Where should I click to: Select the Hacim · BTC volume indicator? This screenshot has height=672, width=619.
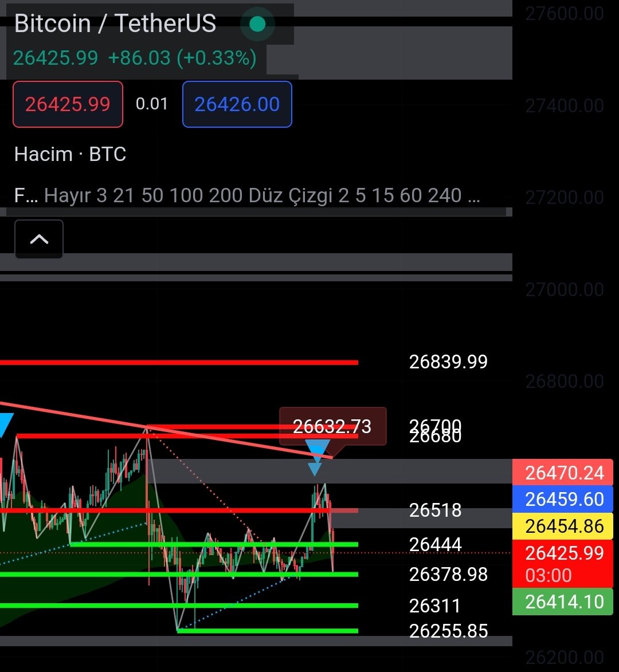point(70,154)
